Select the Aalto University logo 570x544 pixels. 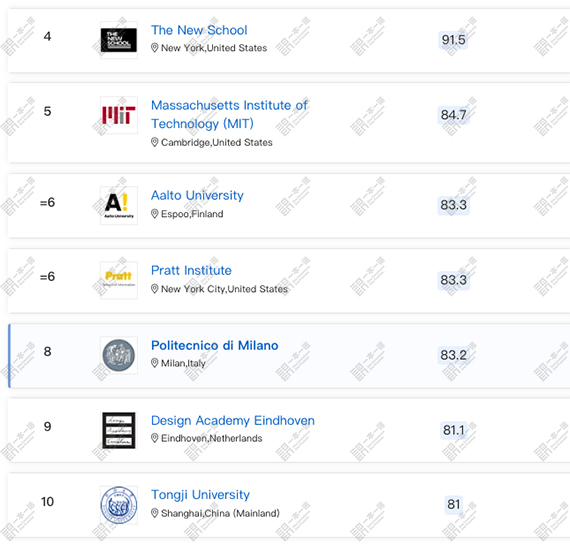pyautogui.click(x=119, y=205)
